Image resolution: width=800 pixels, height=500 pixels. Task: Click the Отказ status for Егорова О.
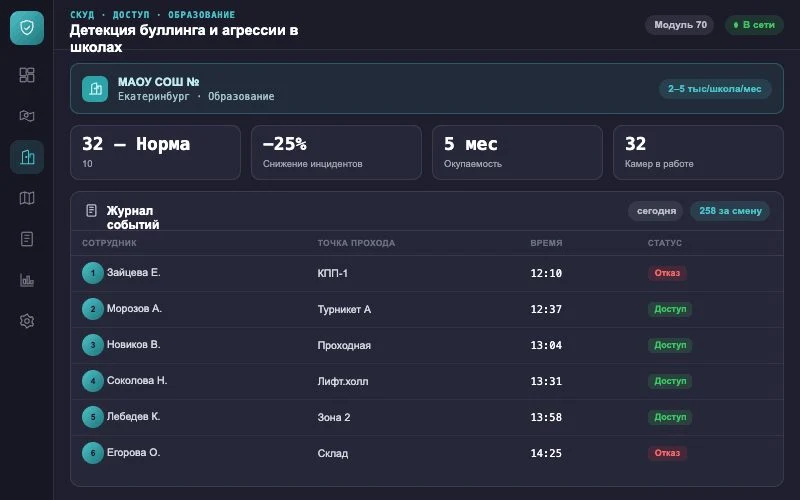pos(667,453)
